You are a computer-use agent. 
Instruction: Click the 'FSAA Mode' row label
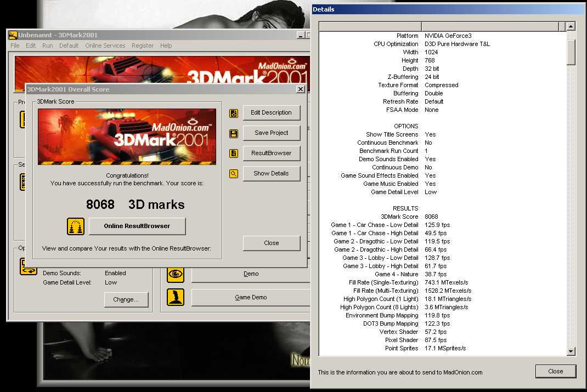point(402,110)
